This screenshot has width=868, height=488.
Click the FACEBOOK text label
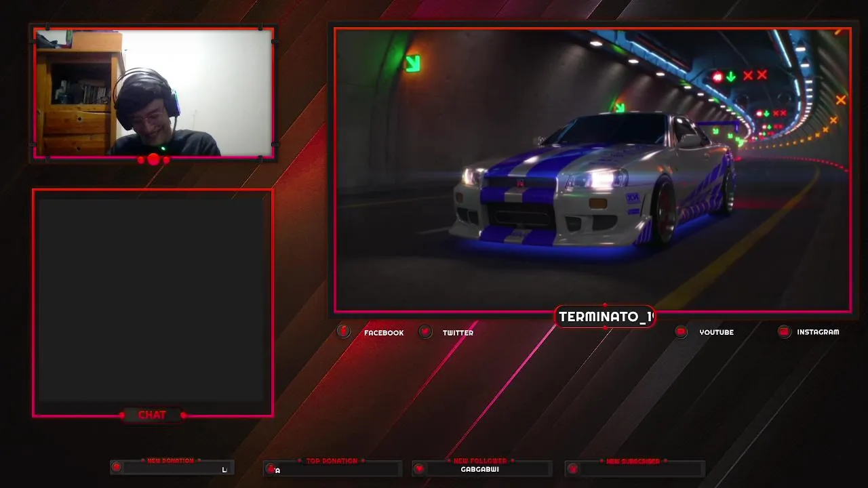384,333
